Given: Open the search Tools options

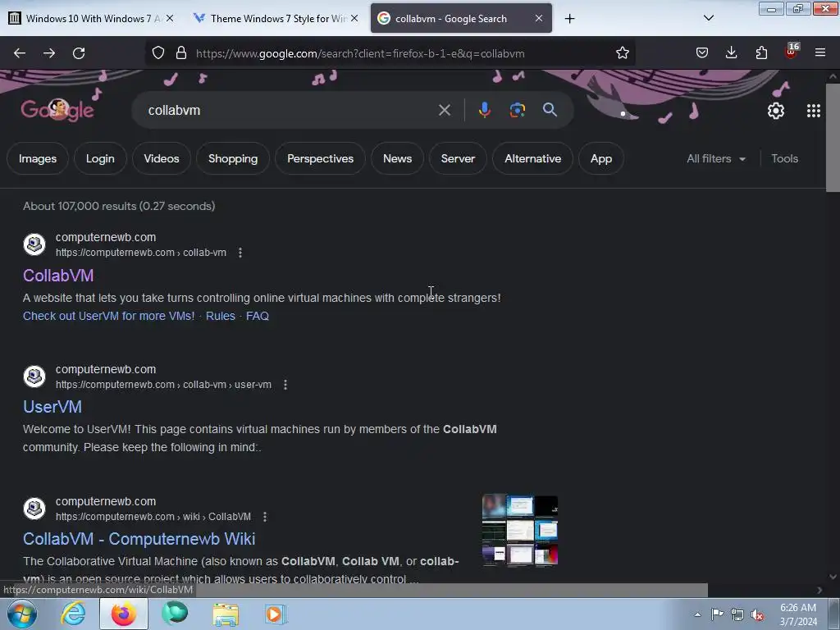Looking at the screenshot, I should point(784,158).
